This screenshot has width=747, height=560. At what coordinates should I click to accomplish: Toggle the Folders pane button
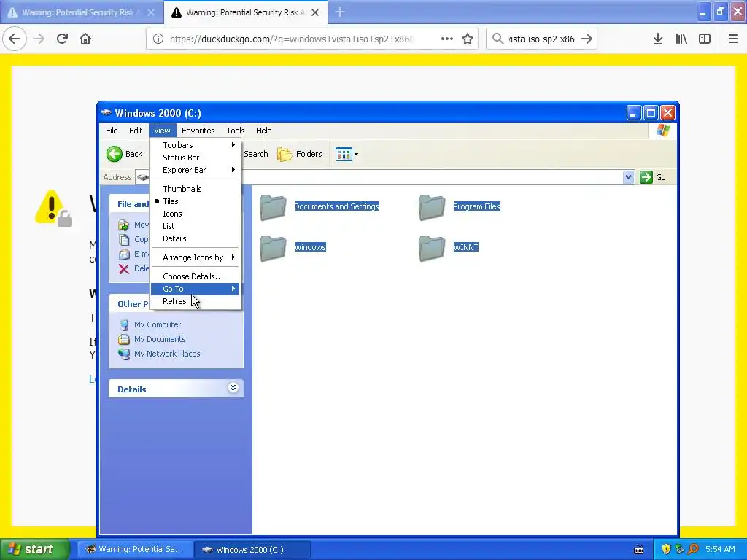[300, 154]
